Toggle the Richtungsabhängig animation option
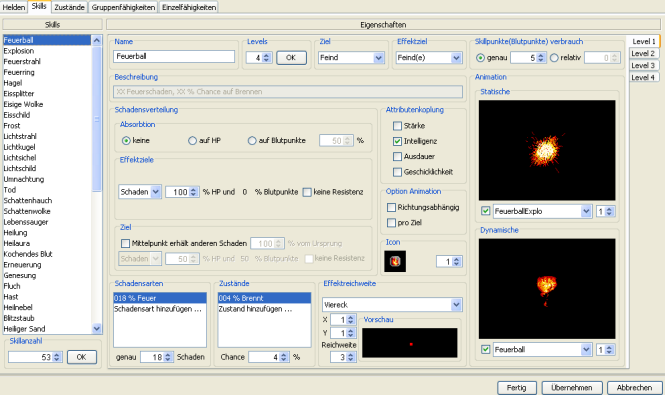Viewport: 665px width, 395px height. point(391,207)
